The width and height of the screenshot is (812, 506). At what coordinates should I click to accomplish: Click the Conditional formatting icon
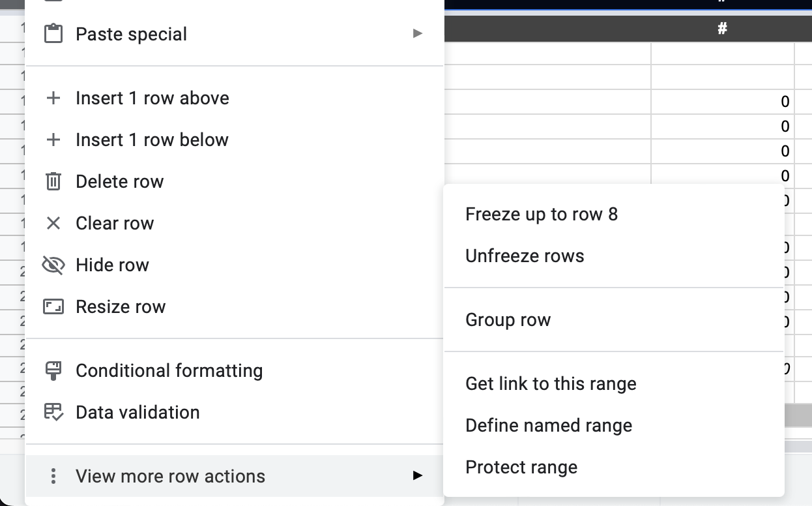(54, 370)
